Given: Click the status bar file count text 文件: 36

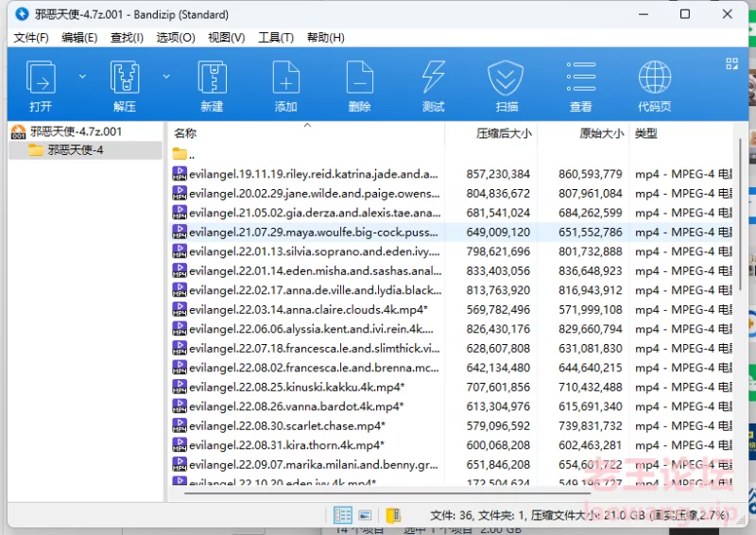Looking at the screenshot, I should point(452,515).
